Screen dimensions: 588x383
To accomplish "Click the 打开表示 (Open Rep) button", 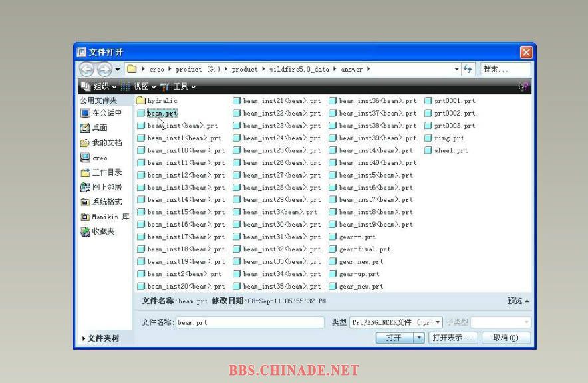I will [453, 338].
